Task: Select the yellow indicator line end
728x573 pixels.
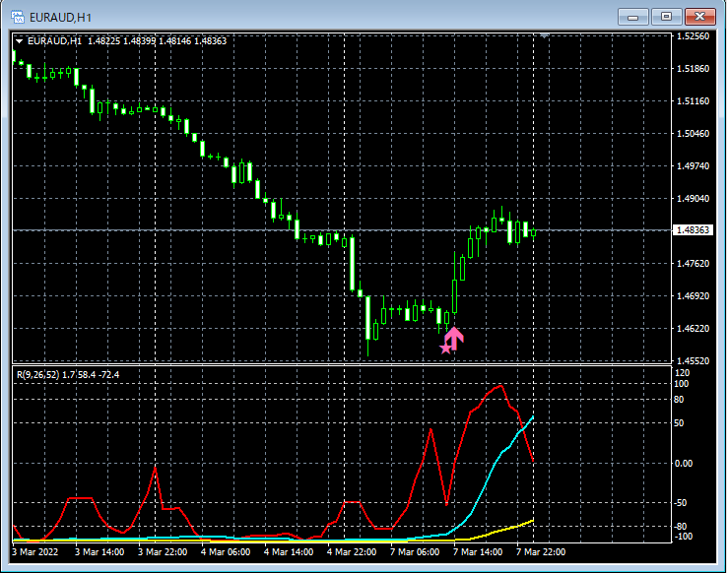Action: click(532, 521)
